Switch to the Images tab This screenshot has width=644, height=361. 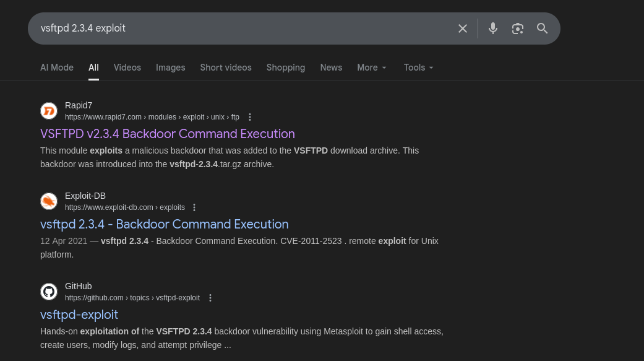click(171, 67)
